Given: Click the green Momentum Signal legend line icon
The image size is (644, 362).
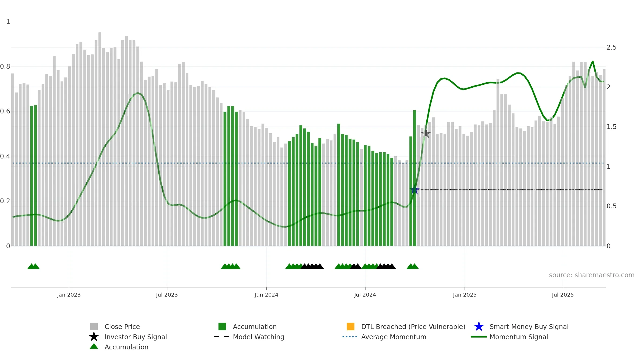Looking at the screenshot, I should tap(479, 337).
